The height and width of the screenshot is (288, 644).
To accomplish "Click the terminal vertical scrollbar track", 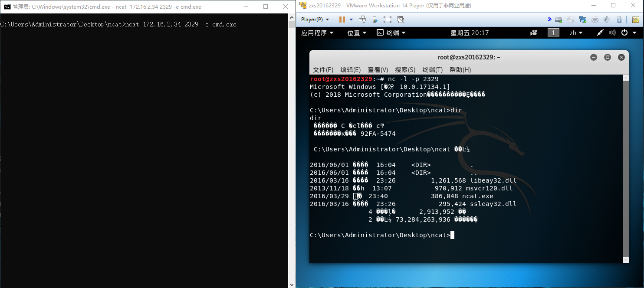I will pyautogui.click(x=625, y=168).
